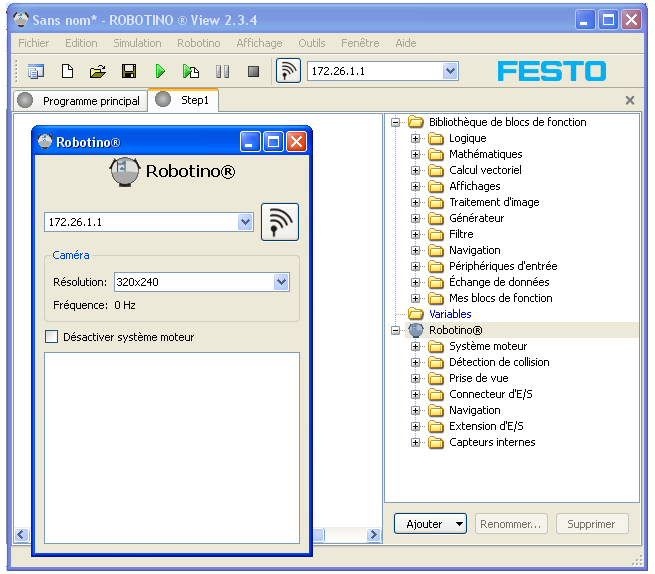655x574 pixels.
Task: Open the Affichage menu
Action: pos(259,43)
